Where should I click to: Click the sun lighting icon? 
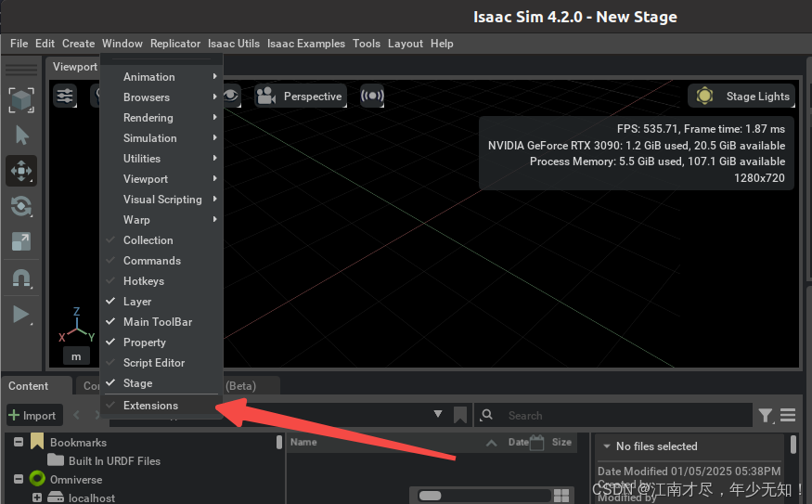[704, 97]
